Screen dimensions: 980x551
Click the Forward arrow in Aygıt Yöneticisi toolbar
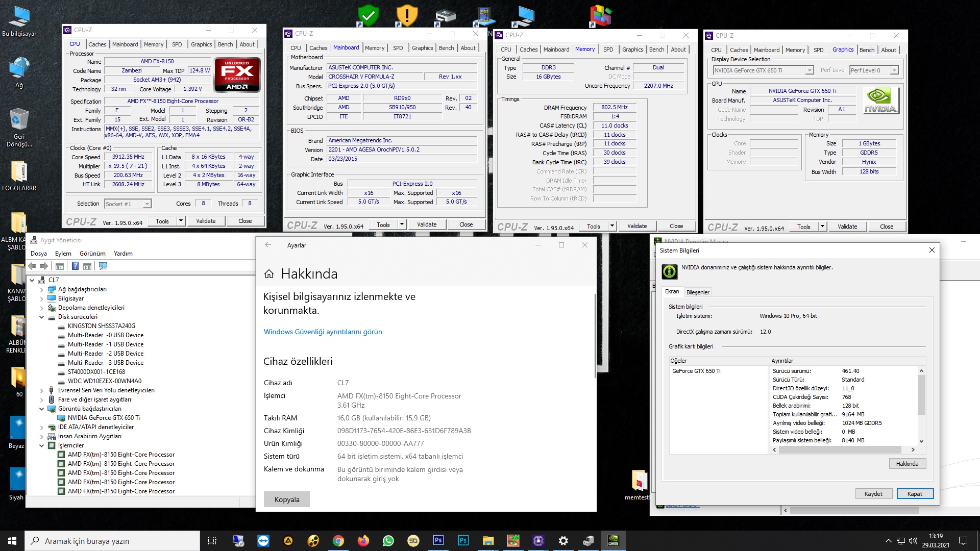44,266
